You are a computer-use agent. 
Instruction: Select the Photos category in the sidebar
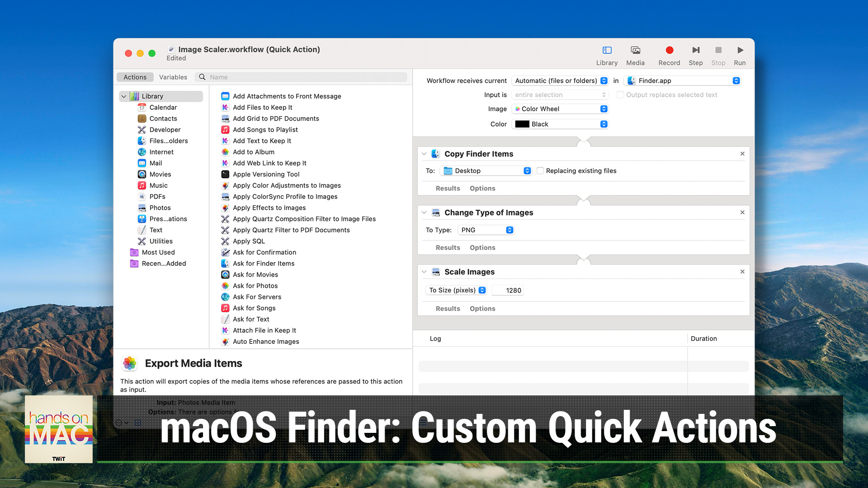click(x=160, y=207)
